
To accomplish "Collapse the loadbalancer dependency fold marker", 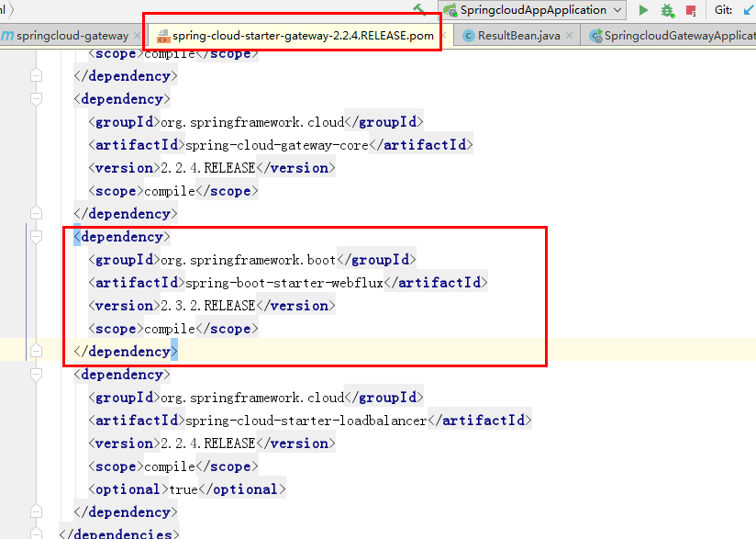I will coord(36,375).
